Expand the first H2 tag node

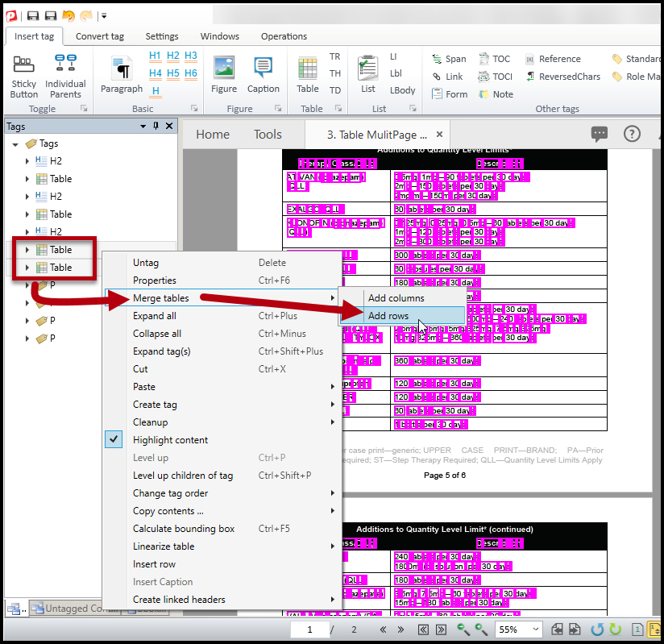[x=27, y=161]
